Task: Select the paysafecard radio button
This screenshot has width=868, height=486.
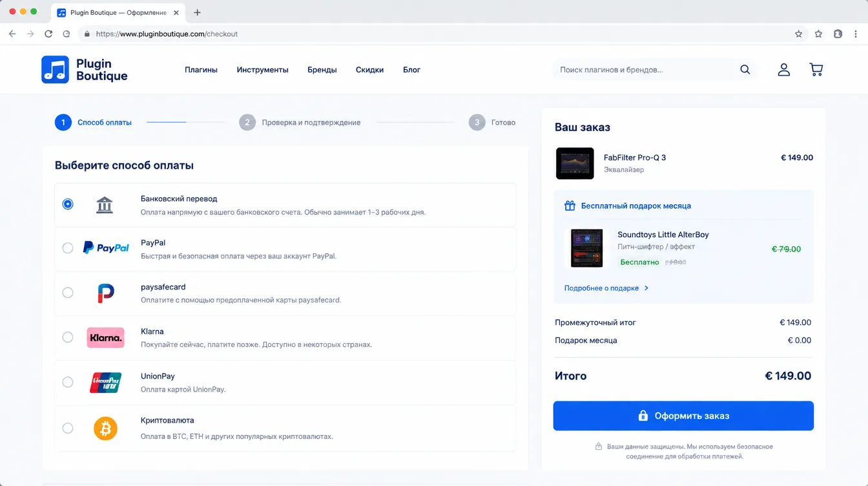Action: tap(68, 293)
